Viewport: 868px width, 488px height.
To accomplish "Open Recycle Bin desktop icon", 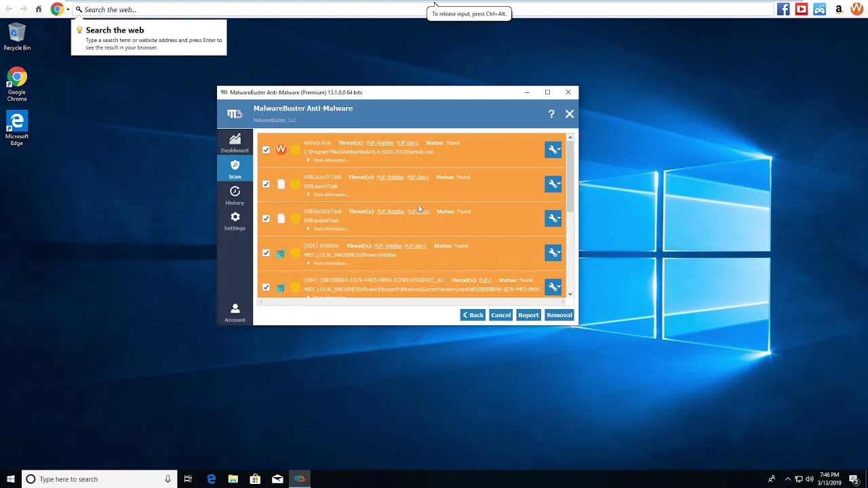I will [17, 37].
